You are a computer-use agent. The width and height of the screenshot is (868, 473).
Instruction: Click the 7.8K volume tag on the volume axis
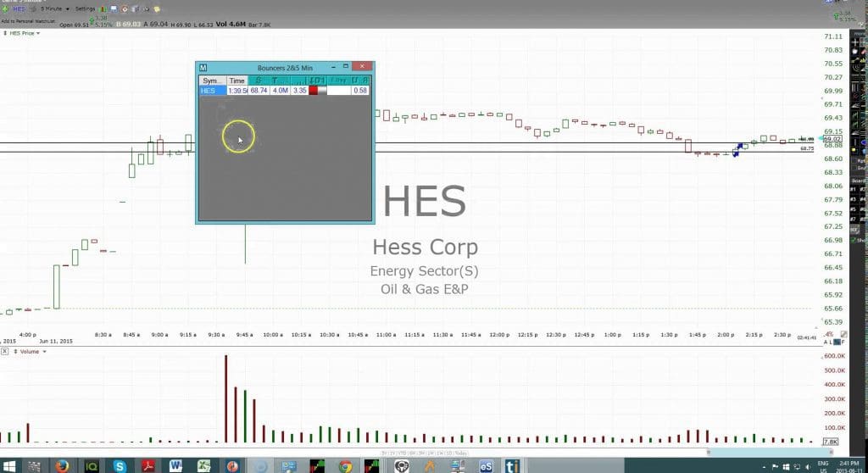[831, 442]
